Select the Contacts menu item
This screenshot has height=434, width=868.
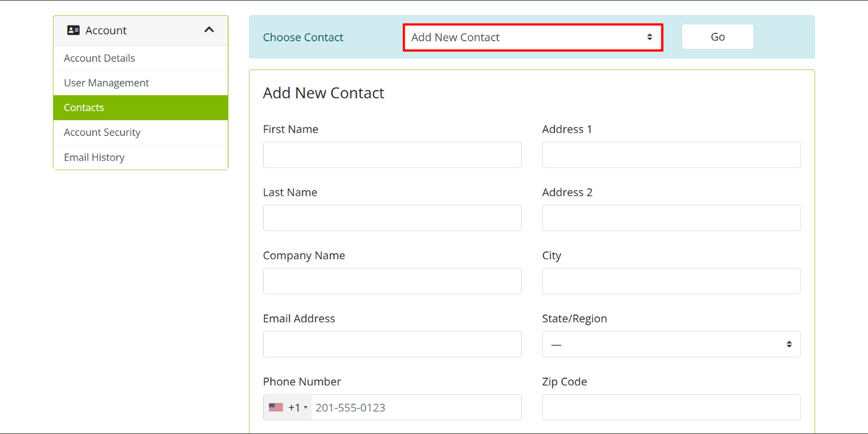pyautogui.click(x=84, y=108)
